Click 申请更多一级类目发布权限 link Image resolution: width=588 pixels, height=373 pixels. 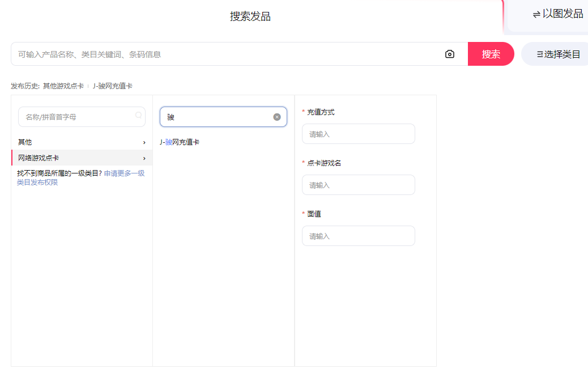124,173
